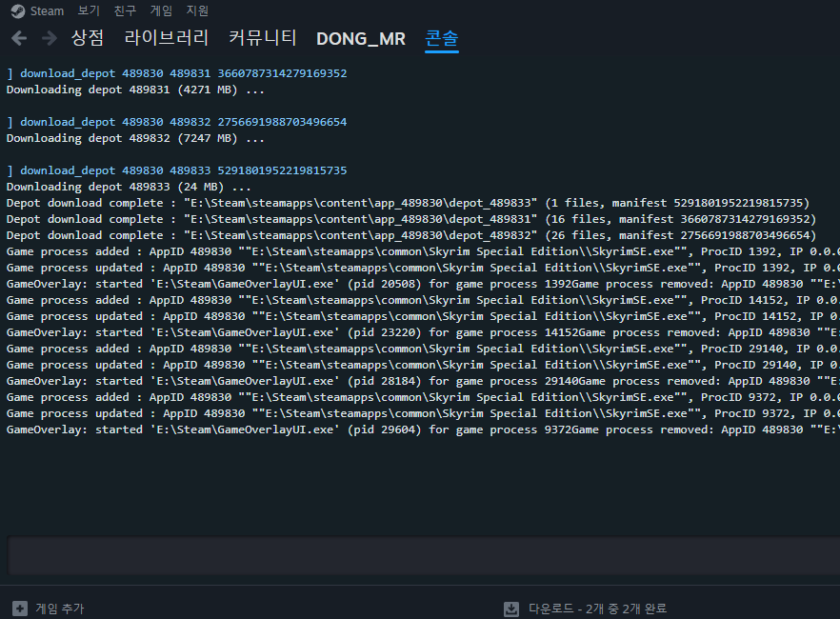Click 'Game process added' line with ProcID 9372
This screenshot has width=840, height=619.
pos(423,397)
